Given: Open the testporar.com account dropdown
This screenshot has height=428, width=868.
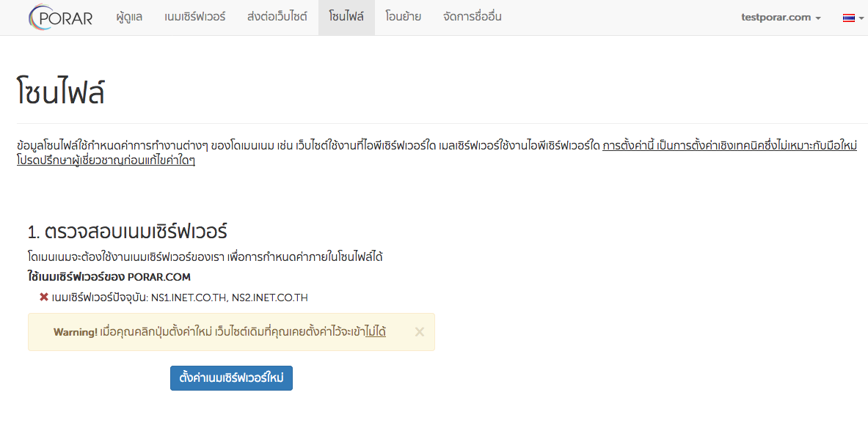Looking at the screenshot, I should click(781, 18).
